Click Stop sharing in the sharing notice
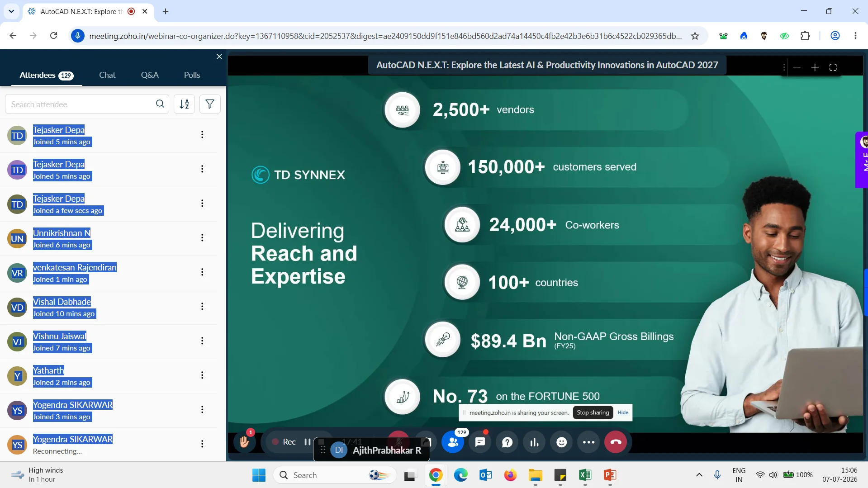Screen dimensions: 868x488 tap(593, 412)
